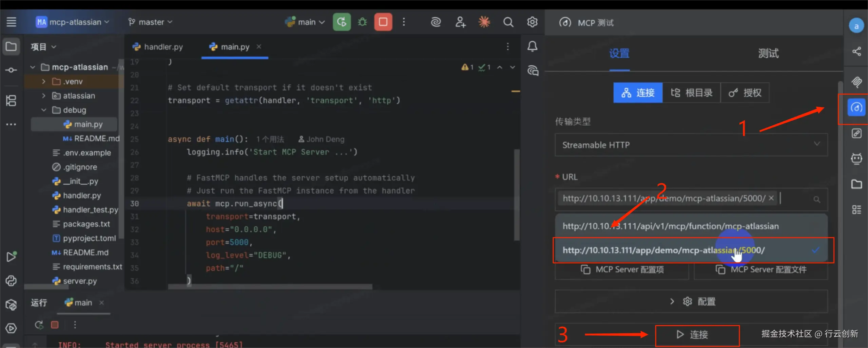The height and width of the screenshot is (348, 868).
Task: Collapse the debug folder
Action: [x=43, y=110]
